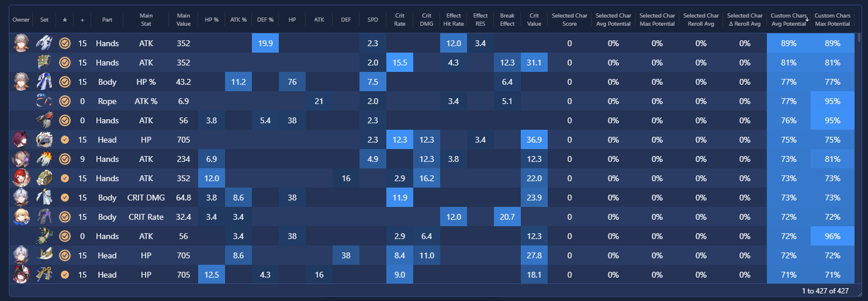Click verified check icon in the CRIT Rate row
Viewport: 868px width, 301px height.
[65, 217]
